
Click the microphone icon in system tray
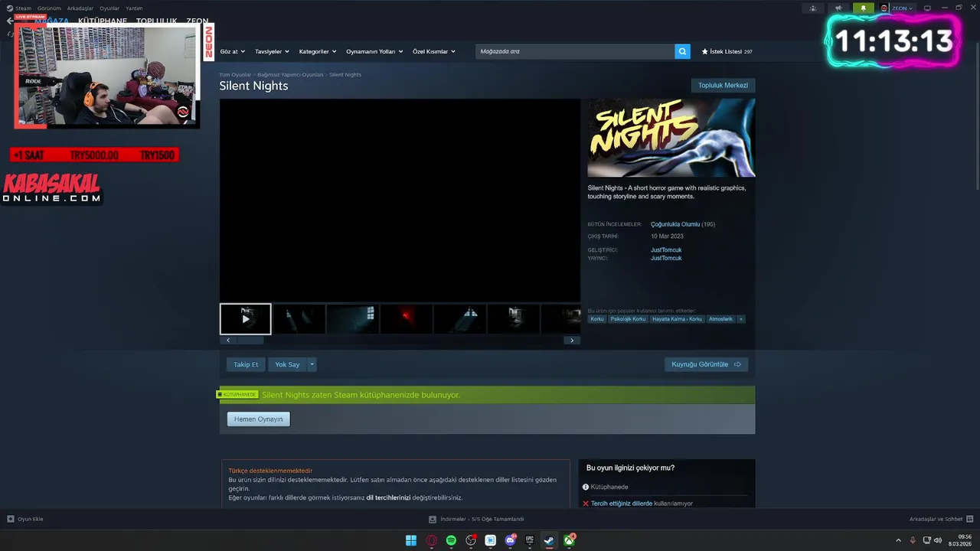913,540
